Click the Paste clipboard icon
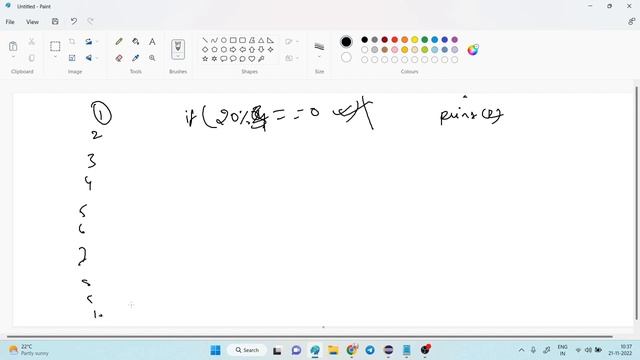 tap(13, 46)
